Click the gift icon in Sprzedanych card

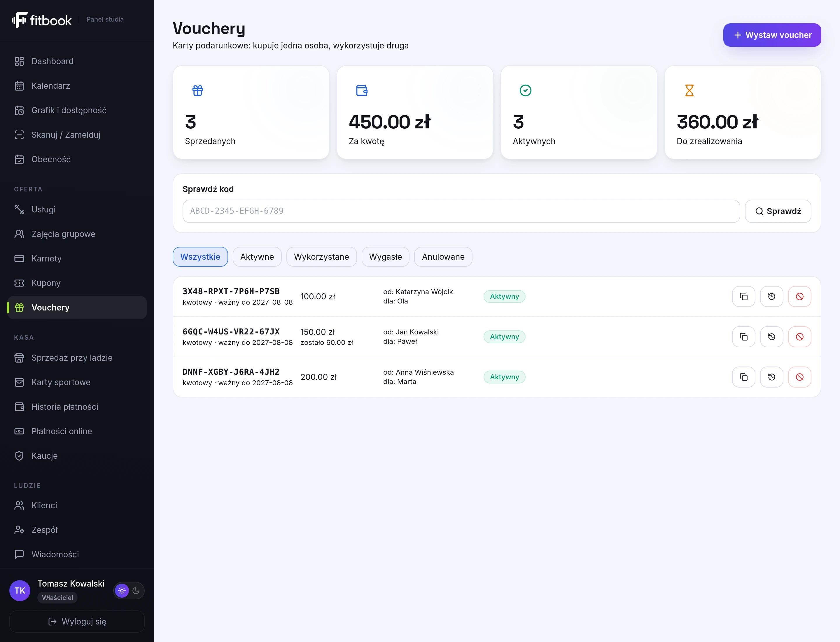point(197,90)
